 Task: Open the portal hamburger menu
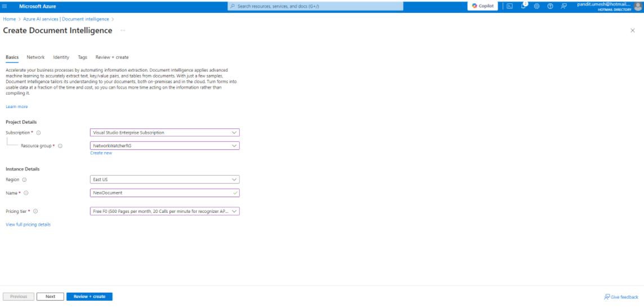tap(5, 6)
